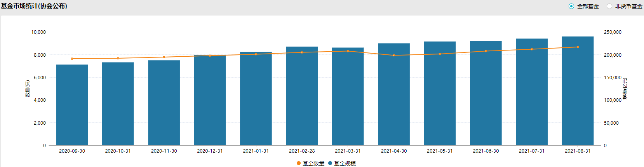Select the orange data point for 2021-03-31
The width and height of the screenshot is (644, 167).
click(348, 51)
